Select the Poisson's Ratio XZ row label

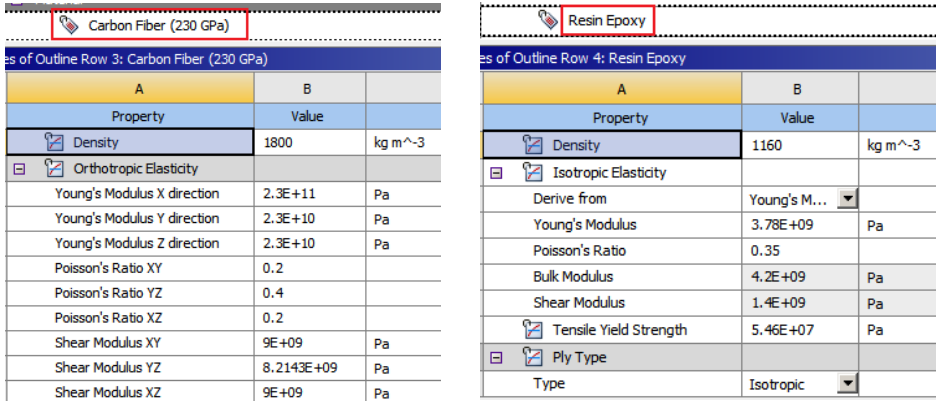[x=108, y=318]
